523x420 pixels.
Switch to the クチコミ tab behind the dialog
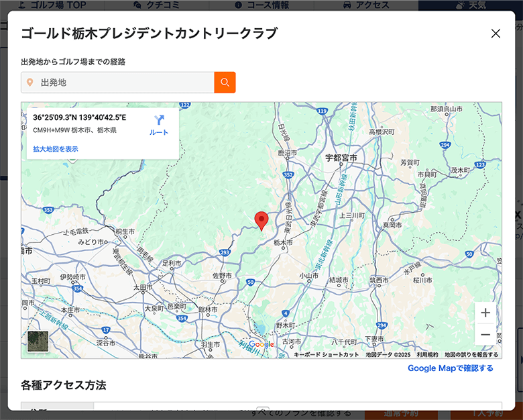tap(157, 5)
